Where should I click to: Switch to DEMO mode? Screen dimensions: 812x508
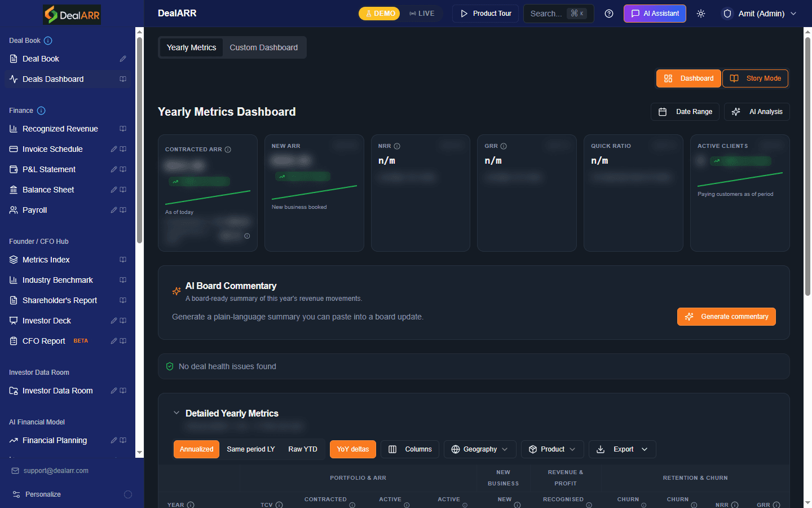coord(379,14)
